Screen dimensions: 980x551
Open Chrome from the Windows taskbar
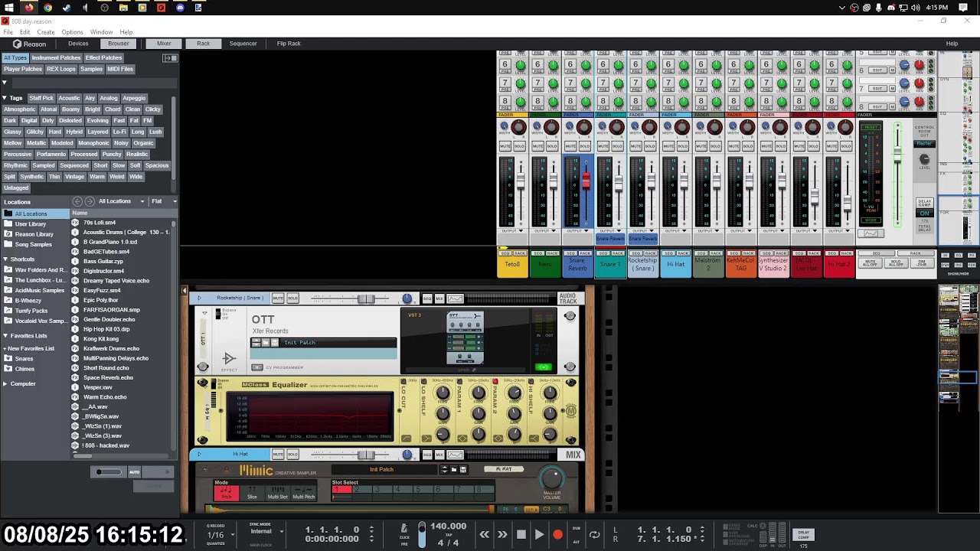[x=48, y=8]
